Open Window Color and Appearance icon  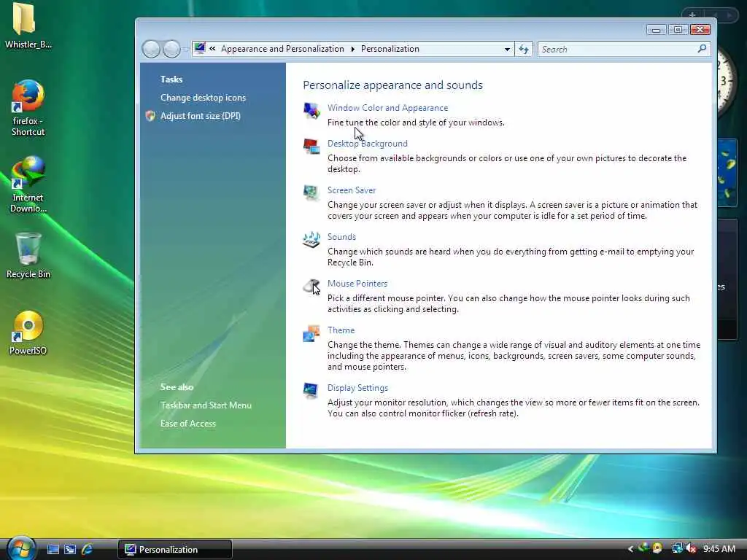tap(311, 111)
